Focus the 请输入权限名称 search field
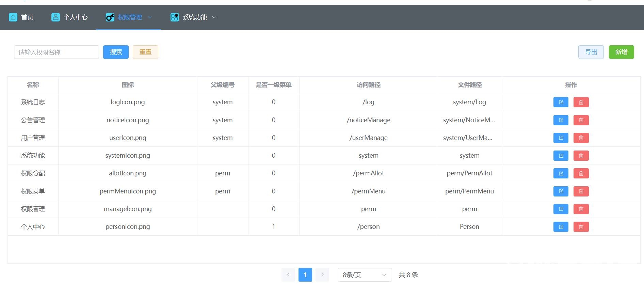 (57, 52)
